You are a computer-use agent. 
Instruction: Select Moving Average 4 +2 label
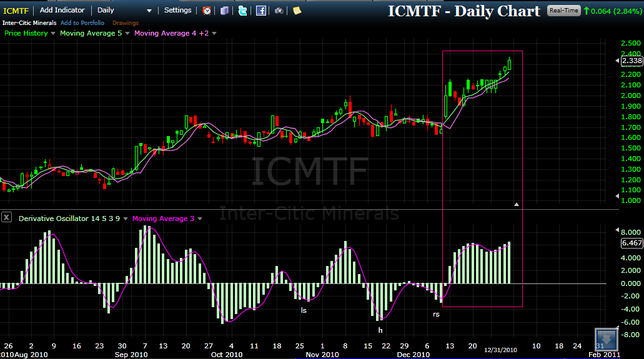[x=171, y=33]
